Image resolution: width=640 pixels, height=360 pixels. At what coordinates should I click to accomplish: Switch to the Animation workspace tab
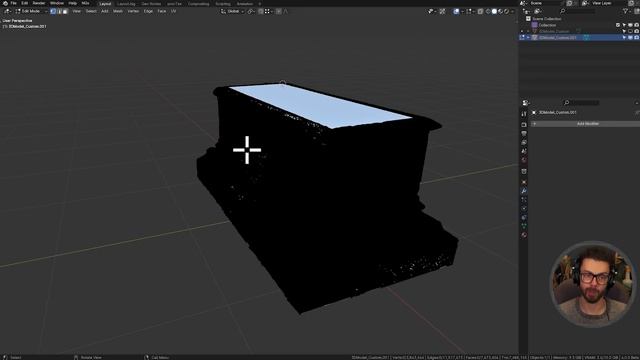pyautogui.click(x=245, y=4)
